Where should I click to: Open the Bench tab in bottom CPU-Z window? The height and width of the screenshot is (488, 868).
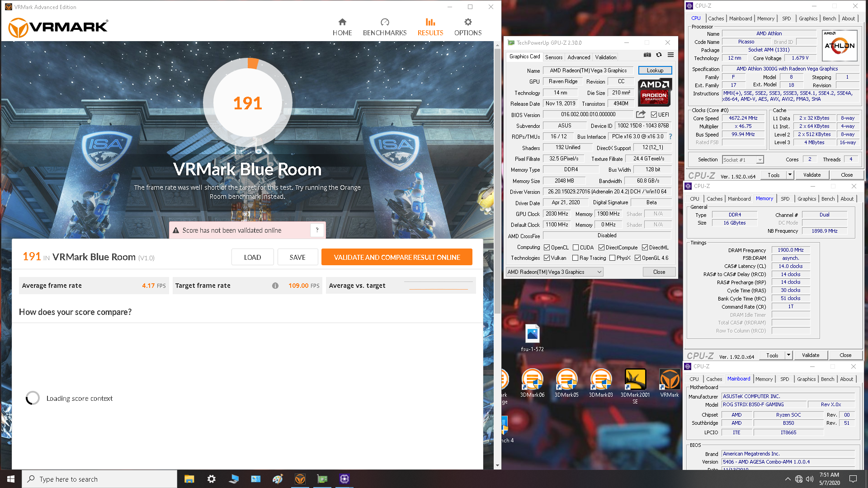[828, 379]
